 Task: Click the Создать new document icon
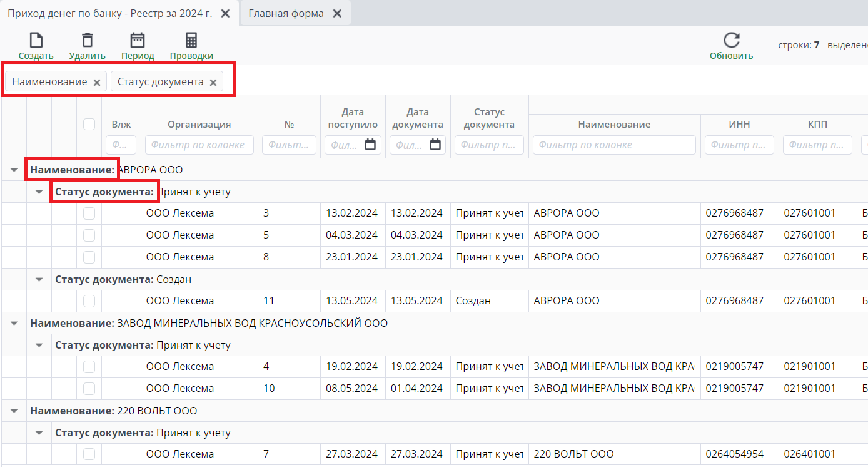(36, 41)
